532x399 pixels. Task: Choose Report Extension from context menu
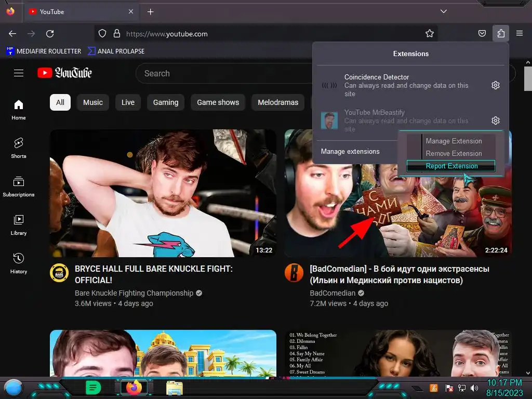tap(451, 166)
